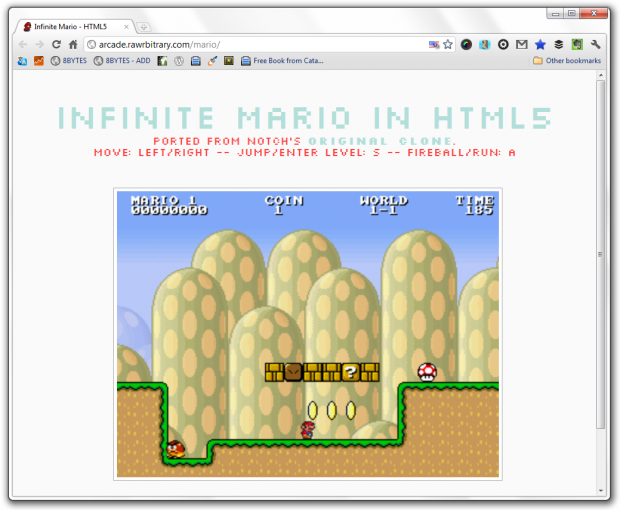Click the browser Forward arrow
620x510 pixels.
tap(40, 44)
